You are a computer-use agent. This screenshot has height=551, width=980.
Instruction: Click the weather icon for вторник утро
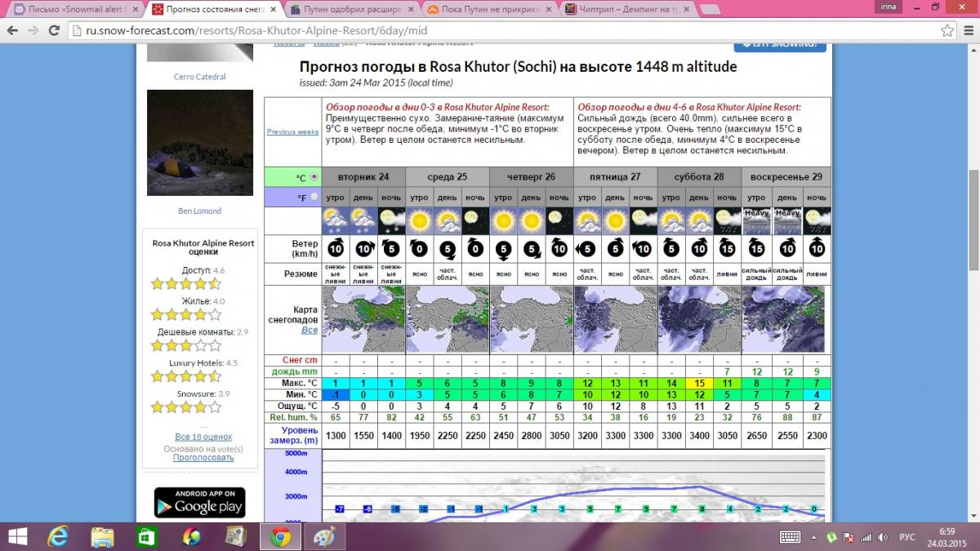[x=335, y=220]
